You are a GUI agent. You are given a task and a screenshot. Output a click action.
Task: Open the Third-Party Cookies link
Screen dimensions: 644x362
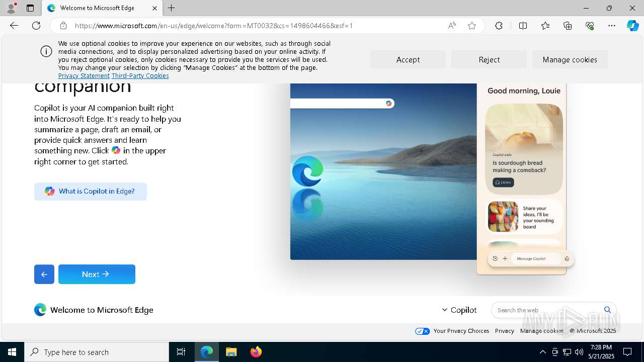click(140, 75)
